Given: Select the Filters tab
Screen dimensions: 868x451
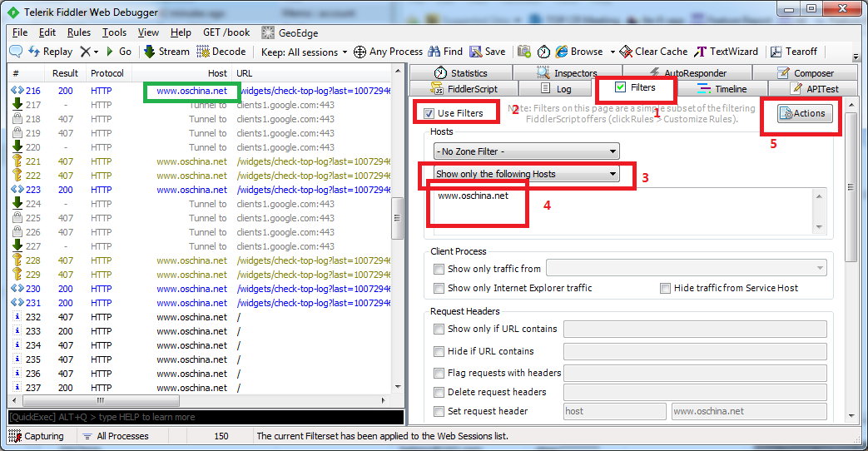Looking at the screenshot, I should (x=635, y=87).
